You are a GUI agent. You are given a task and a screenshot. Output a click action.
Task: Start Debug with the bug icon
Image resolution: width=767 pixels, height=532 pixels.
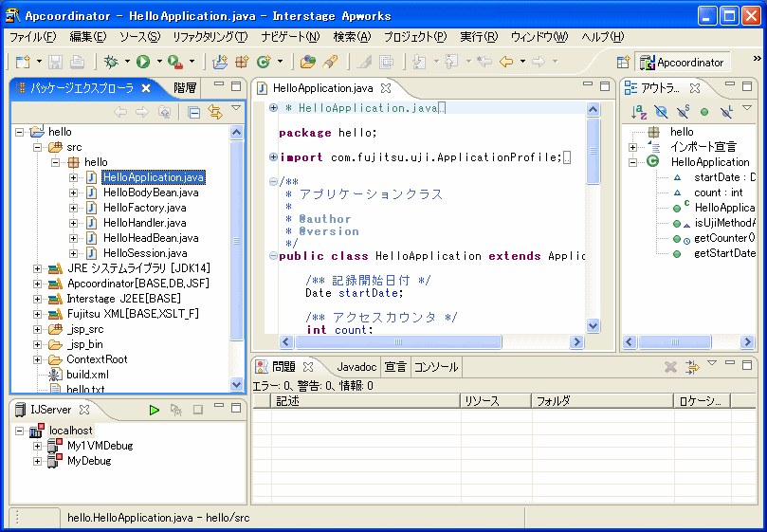(x=111, y=62)
